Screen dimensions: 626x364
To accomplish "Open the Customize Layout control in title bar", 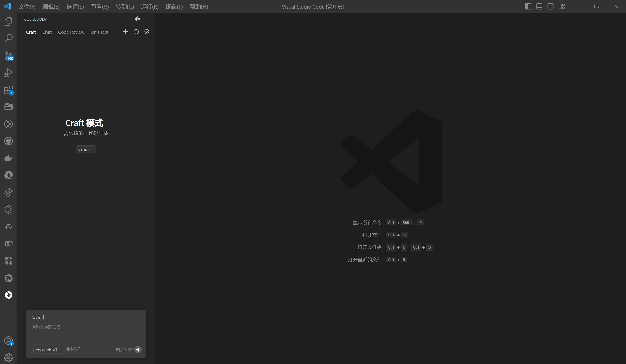I will coord(562,6).
